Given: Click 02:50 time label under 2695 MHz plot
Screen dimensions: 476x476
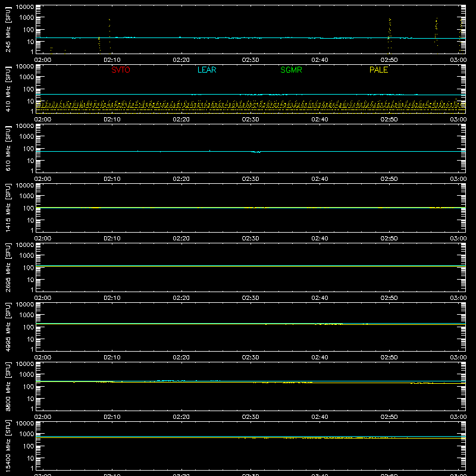Looking at the screenshot, I should (389, 298).
